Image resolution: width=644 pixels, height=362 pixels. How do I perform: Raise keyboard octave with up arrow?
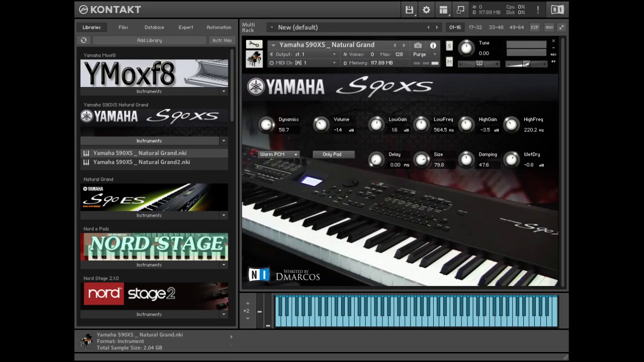click(247, 303)
